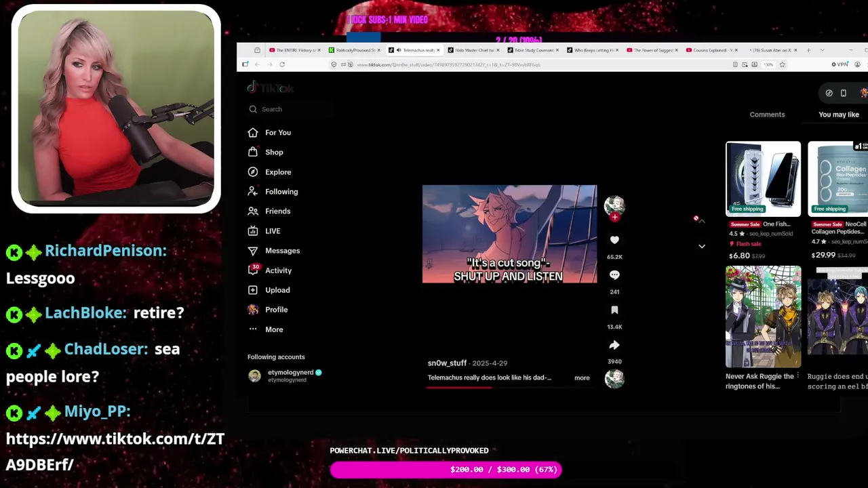The image size is (868, 488).
Task: Go back in browser history
Action: (257, 64)
